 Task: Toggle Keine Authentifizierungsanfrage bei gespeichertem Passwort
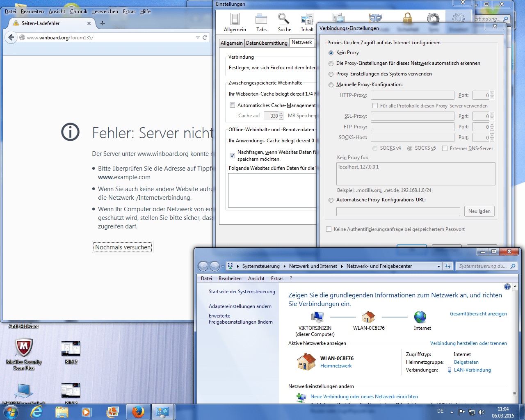pos(329,229)
